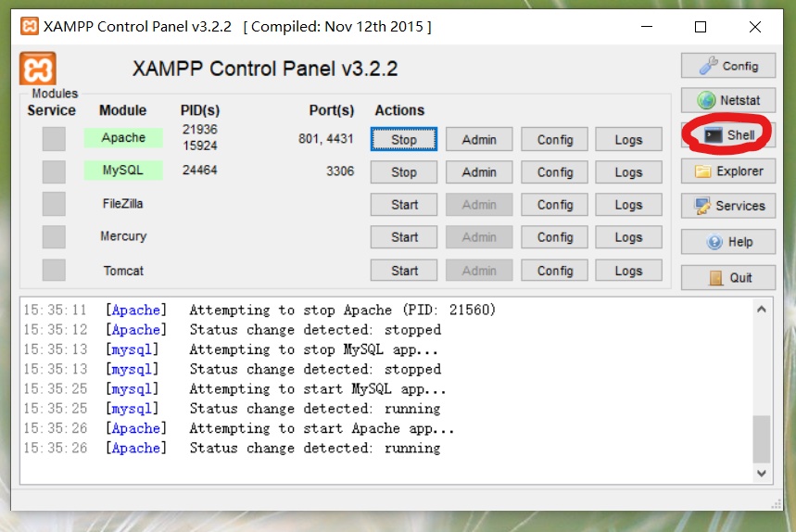Screen dimensions: 796x532
Task: Open the Config settings button with wrench icon
Action: [x=728, y=66]
